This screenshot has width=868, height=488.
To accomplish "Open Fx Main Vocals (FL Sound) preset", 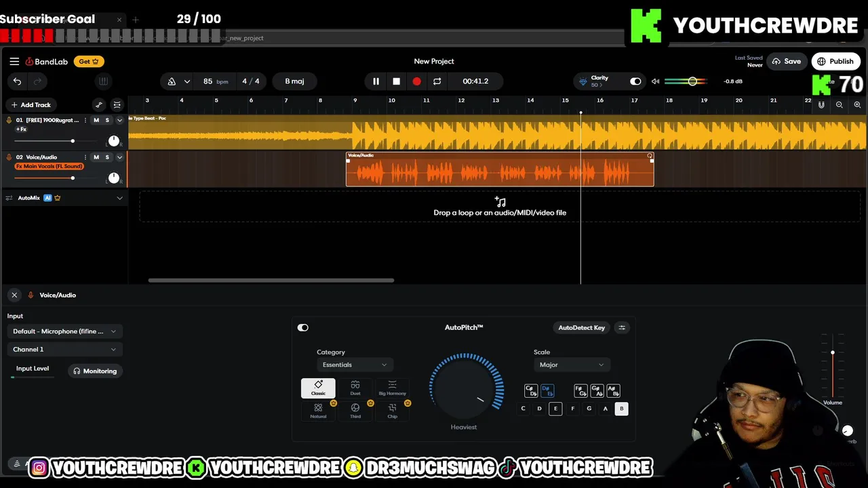I will click(49, 166).
